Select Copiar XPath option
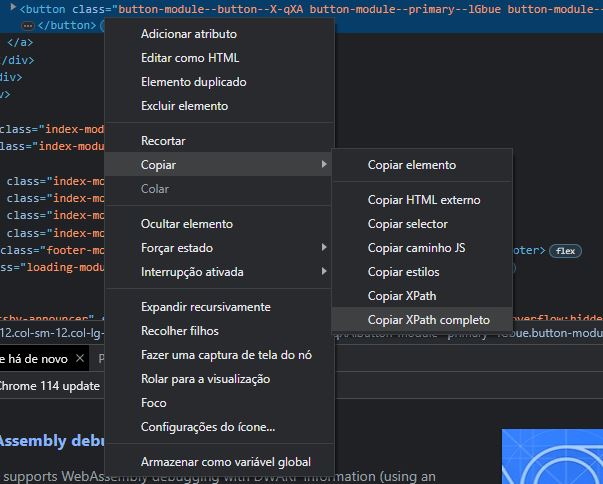The height and width of the screenshot is (484, 603). [401, 296]
